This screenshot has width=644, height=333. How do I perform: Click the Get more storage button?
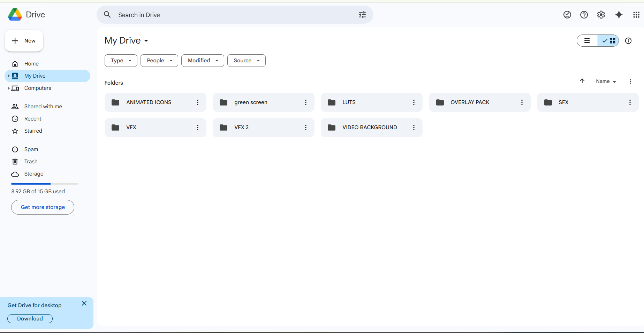pyautogui.click(x=43, y=207)
